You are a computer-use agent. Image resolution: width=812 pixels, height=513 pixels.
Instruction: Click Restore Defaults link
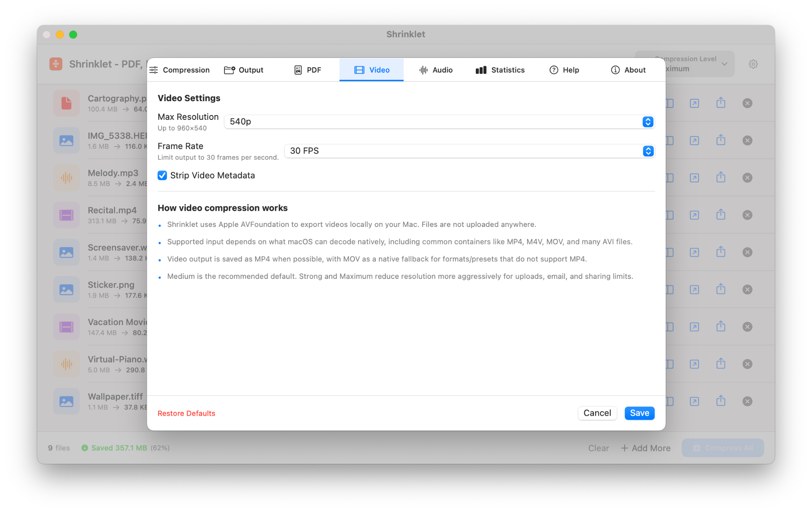click(x=186, y=413)
